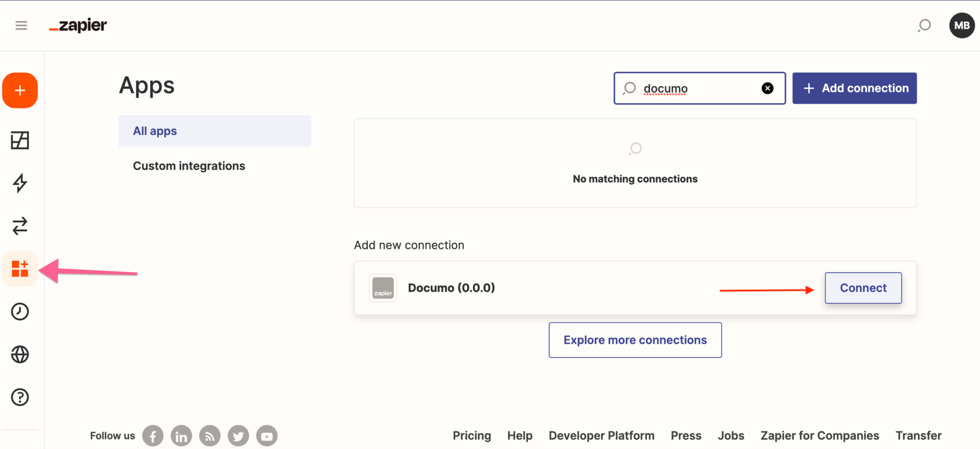Open Zapier's Twitter page icon

[238, 436]
